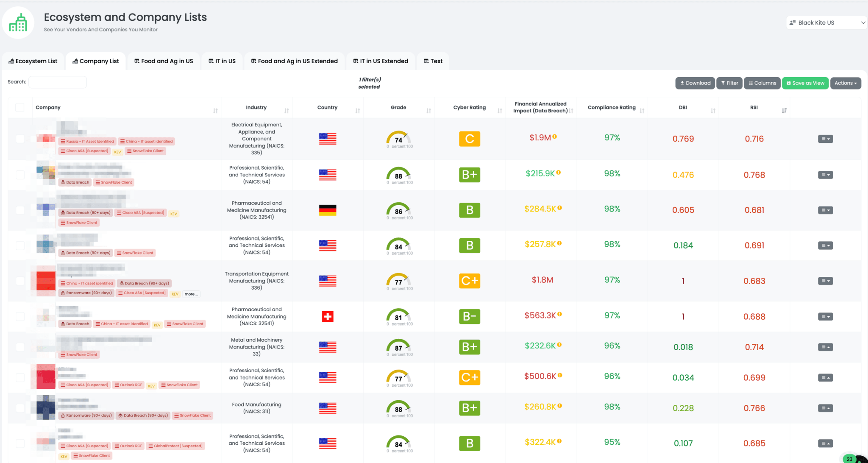
Task: Check the German company row checkbox
Action: click(x=20, y=210)
